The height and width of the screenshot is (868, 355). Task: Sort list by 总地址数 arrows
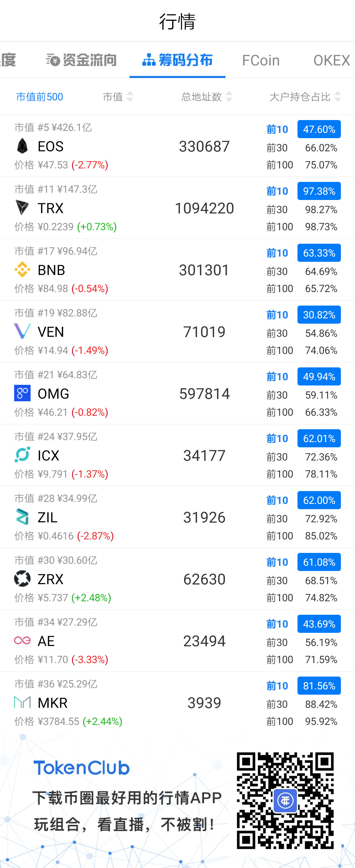coord(229,97)
